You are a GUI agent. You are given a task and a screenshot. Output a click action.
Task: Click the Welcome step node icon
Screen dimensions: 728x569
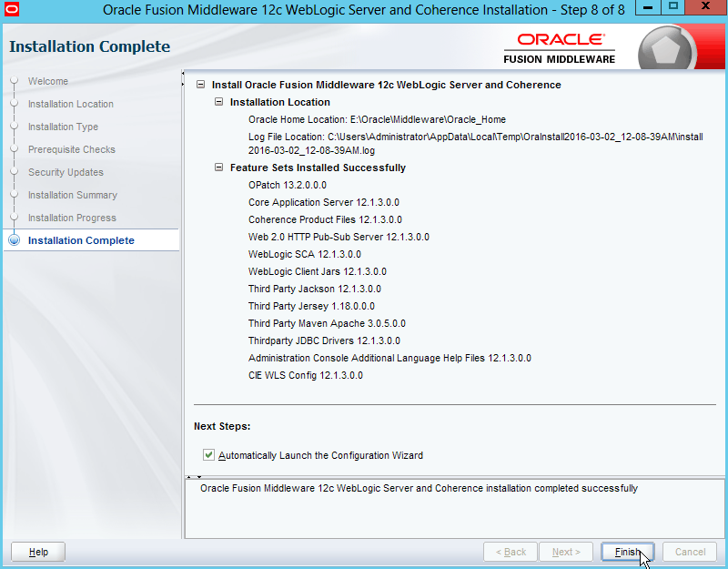point(14,81)
